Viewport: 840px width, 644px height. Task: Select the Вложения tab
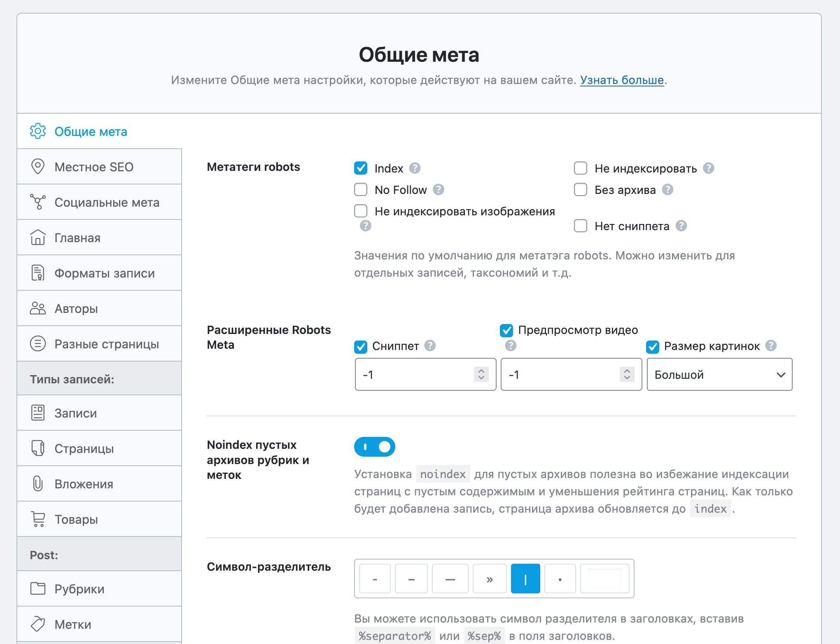[x=99, y=484]
